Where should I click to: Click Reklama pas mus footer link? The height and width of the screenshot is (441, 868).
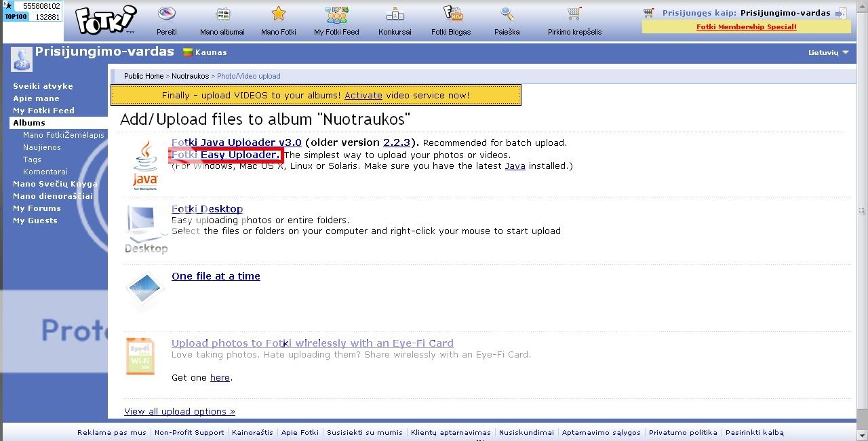click(112, 432)
